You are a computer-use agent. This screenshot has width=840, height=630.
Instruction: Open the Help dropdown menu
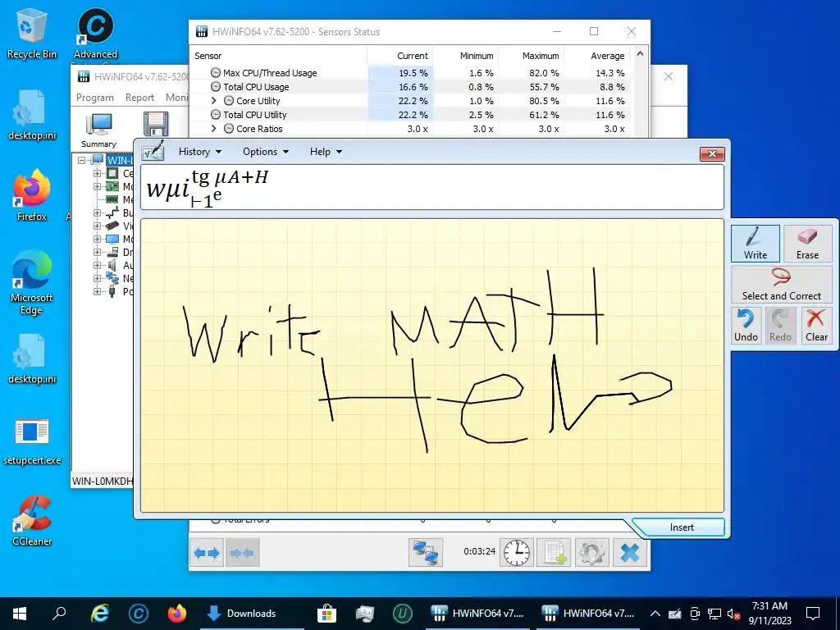pyautogui.click(x=326, y=152)
